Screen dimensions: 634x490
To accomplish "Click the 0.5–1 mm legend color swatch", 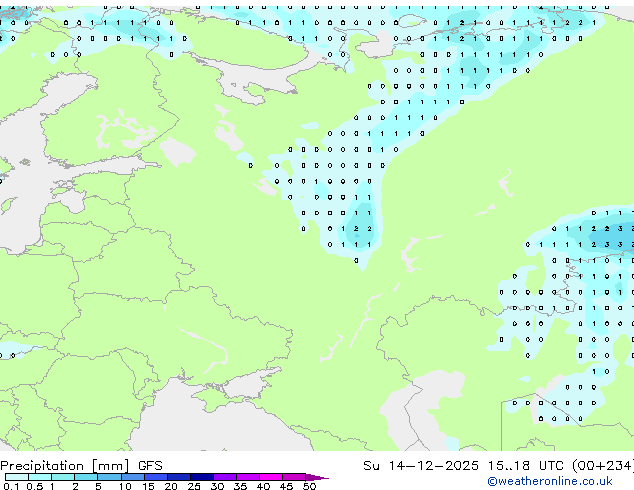I will (40, 477).
